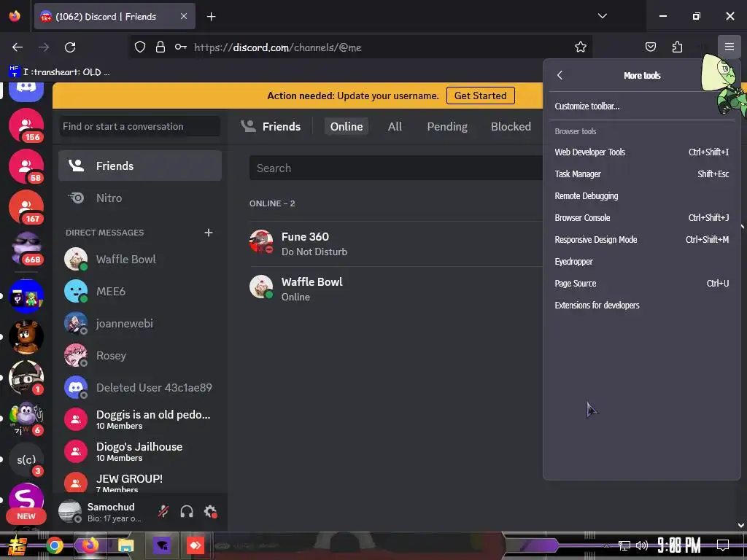Click the friends Search box
This screenshot has height=560, width=747.
(x=395, y=168)
